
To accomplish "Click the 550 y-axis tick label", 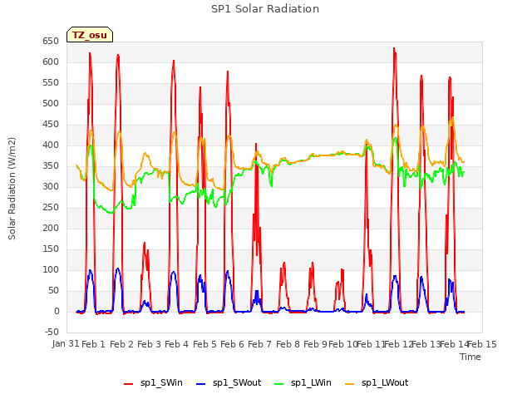I will [51, 82].
